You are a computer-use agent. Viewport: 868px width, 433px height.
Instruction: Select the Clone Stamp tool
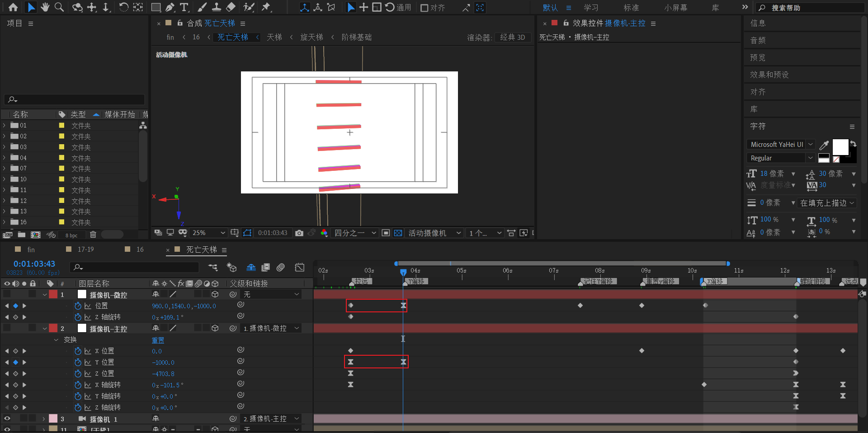pyautogui.click(x=217, y=7)
